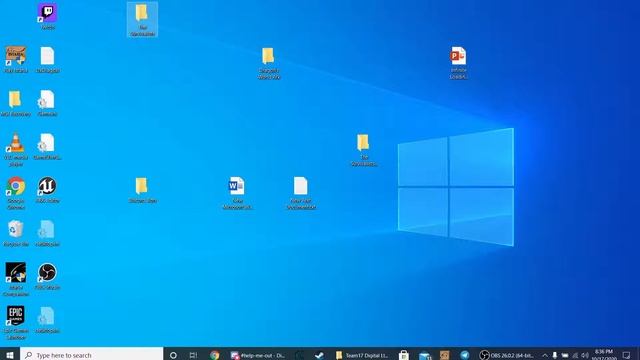Open network settings from the tray icon
This screenshot has height=360, width=640.
point(575,355)
